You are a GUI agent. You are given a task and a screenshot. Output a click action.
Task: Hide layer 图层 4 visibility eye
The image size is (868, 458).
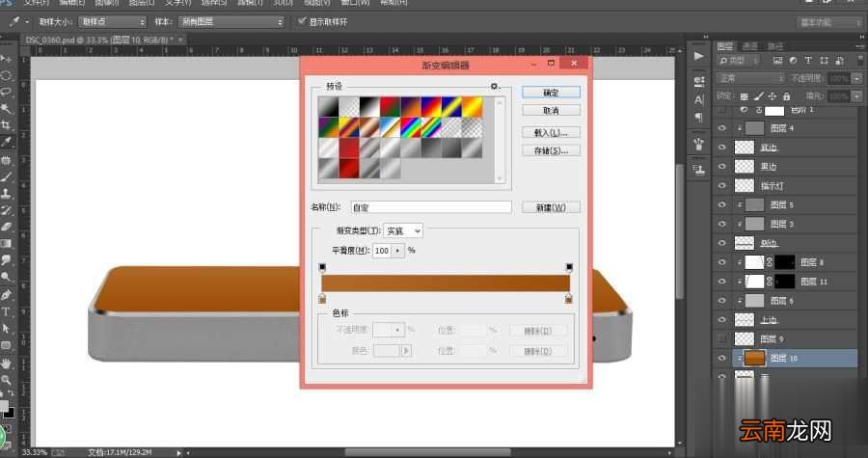tap(721, 128)
